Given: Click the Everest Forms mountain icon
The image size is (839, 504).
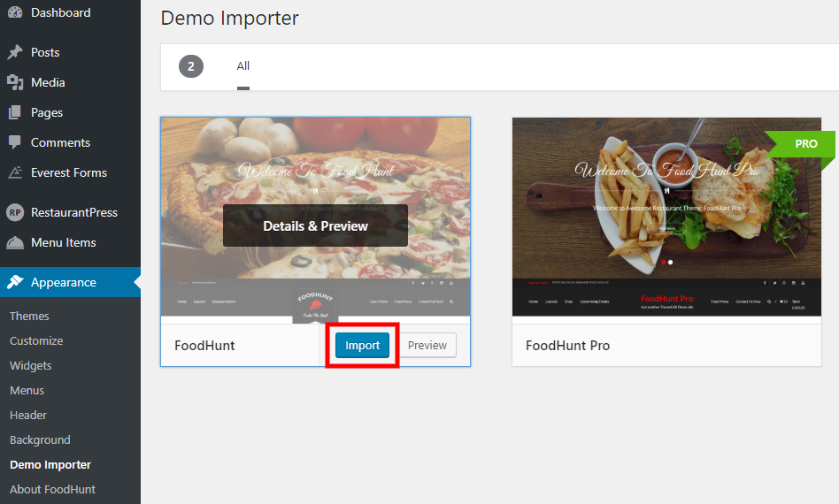Looking at the screenshot, I should 15,172.
